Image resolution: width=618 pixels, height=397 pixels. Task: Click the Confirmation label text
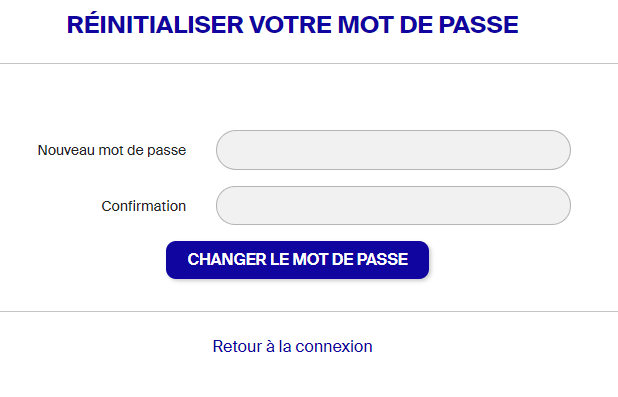pyautogui.click(x=143, y=206)
